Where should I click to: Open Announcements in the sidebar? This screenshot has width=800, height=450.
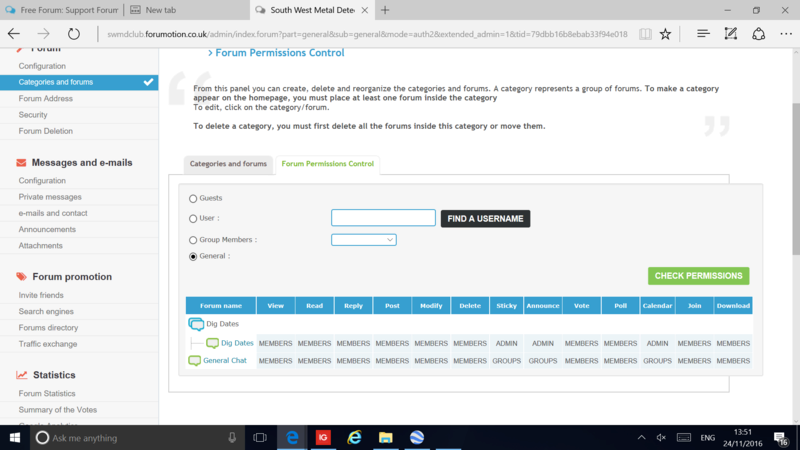coord(47,230)
